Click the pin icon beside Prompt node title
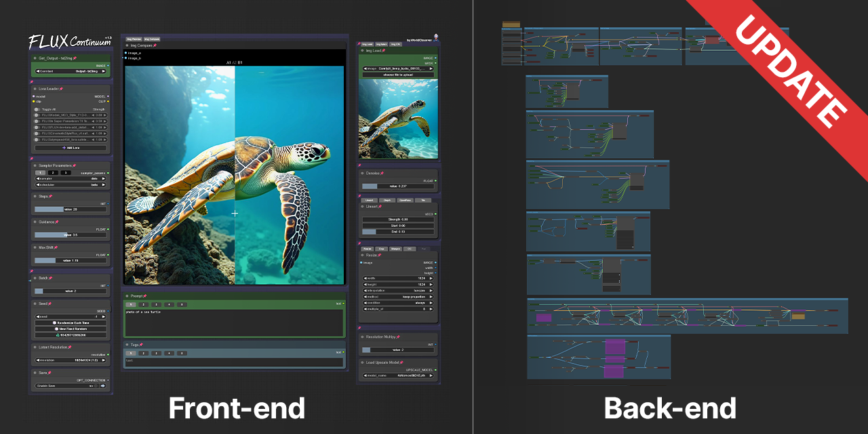Screen dimensions: 868x434 144,296
